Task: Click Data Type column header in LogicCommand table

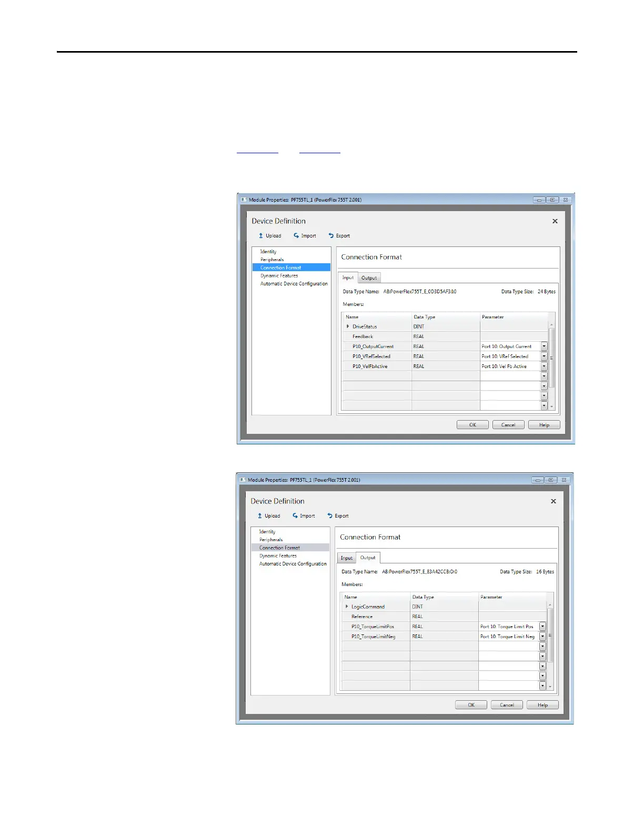Action: pyautogui.click(x=444, y=597)
